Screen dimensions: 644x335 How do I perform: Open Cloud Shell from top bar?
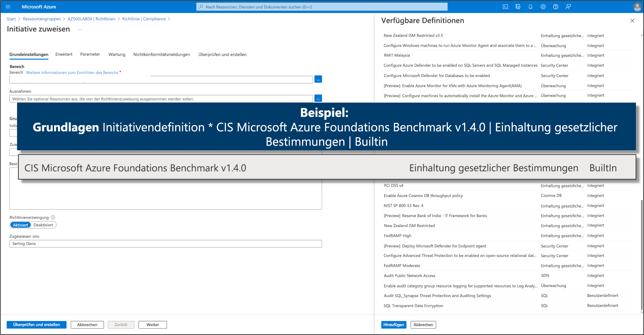click(x=506, y=7)
